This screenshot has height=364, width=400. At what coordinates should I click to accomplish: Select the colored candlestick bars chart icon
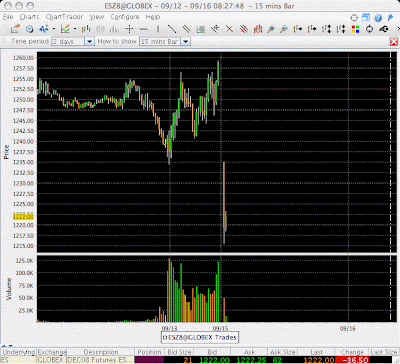86,29
